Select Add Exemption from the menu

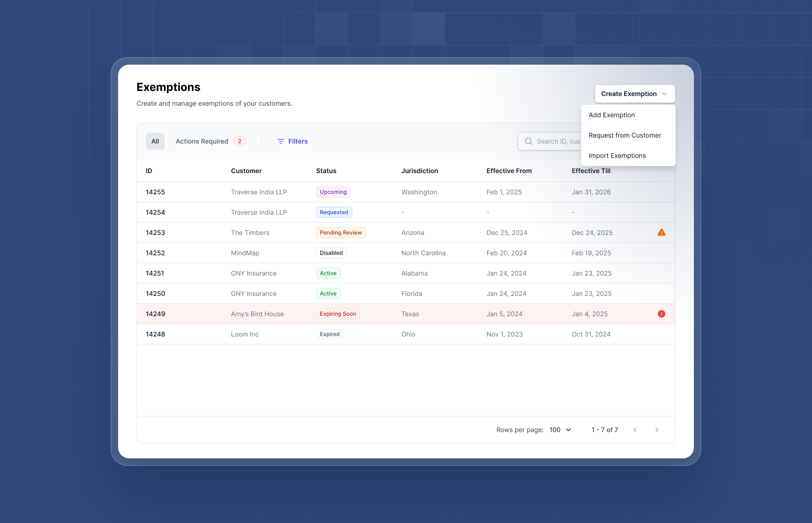[x=628, y=115]
